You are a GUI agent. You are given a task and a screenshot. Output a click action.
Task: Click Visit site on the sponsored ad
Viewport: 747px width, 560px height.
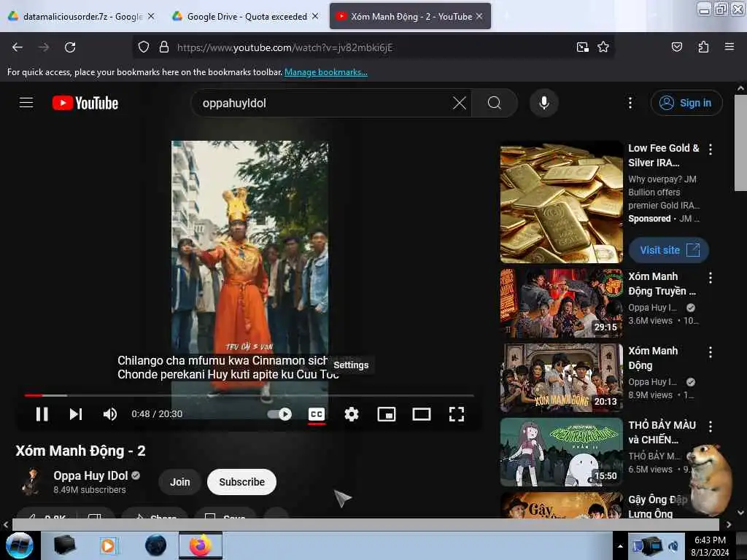click(669, 250)
